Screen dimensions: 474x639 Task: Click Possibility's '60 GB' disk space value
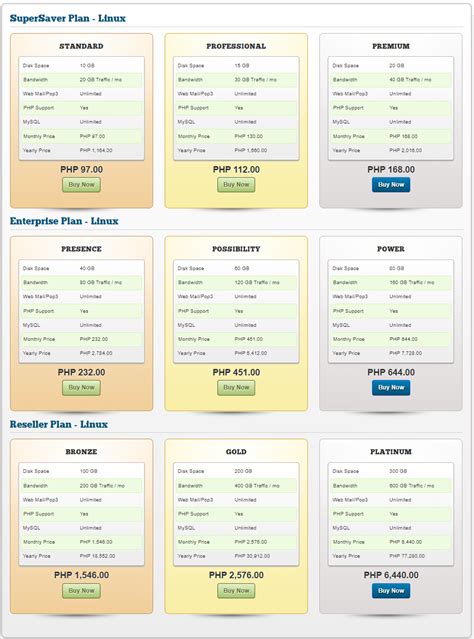point(242,269)
